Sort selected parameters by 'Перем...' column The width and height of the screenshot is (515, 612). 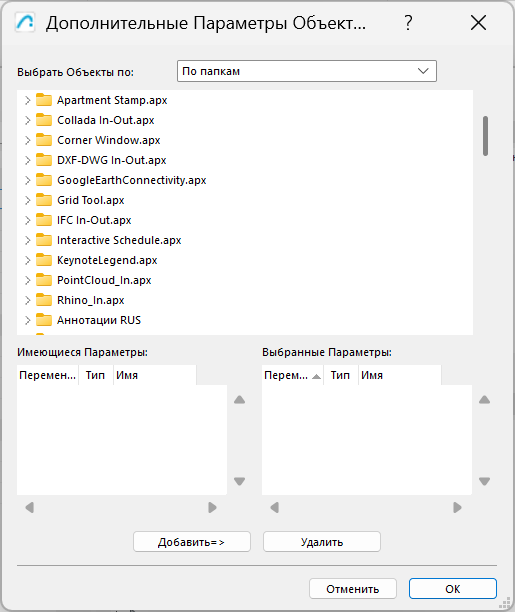(x=292, y=375)
